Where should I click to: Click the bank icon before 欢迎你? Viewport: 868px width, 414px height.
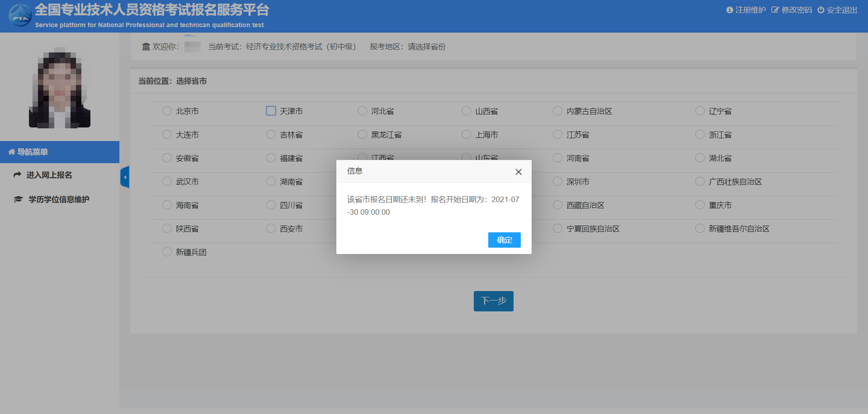pos(146,47)
